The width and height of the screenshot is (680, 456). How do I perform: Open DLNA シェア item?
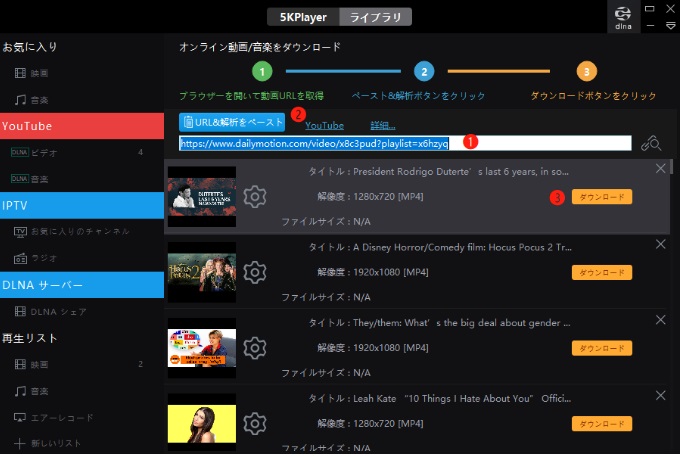coord(50,312)
